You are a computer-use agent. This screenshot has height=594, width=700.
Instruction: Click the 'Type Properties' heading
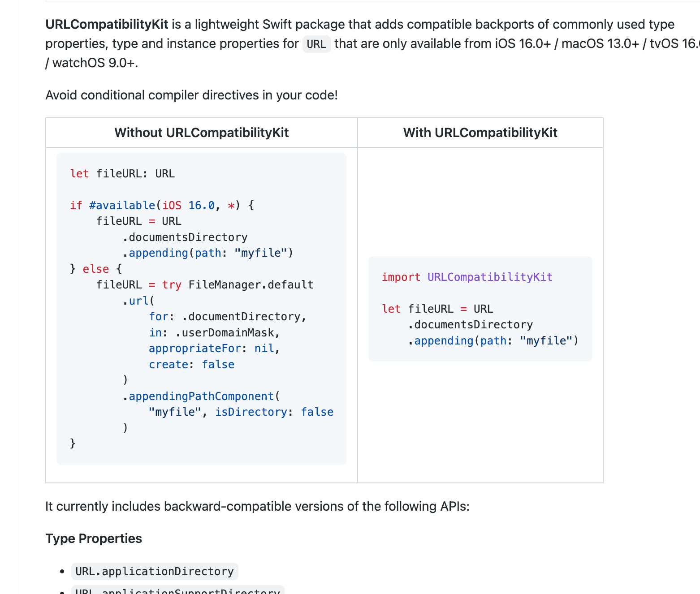(94, 538)
